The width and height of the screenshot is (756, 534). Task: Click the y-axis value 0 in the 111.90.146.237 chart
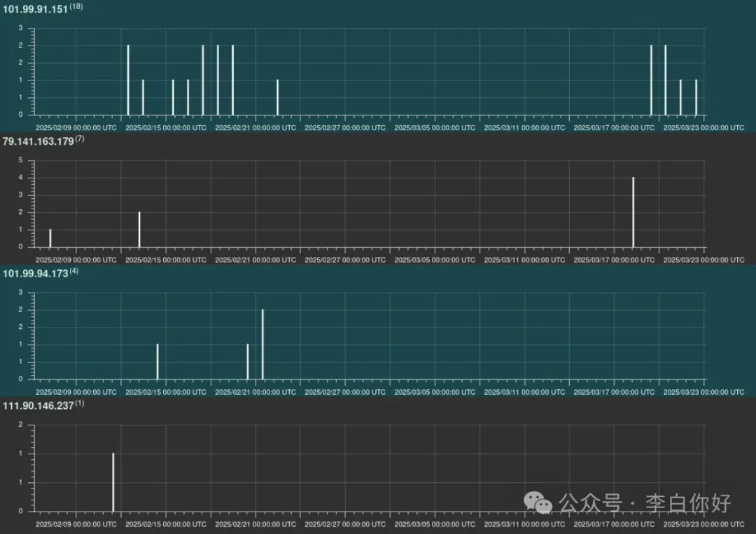tap(20, 511)
